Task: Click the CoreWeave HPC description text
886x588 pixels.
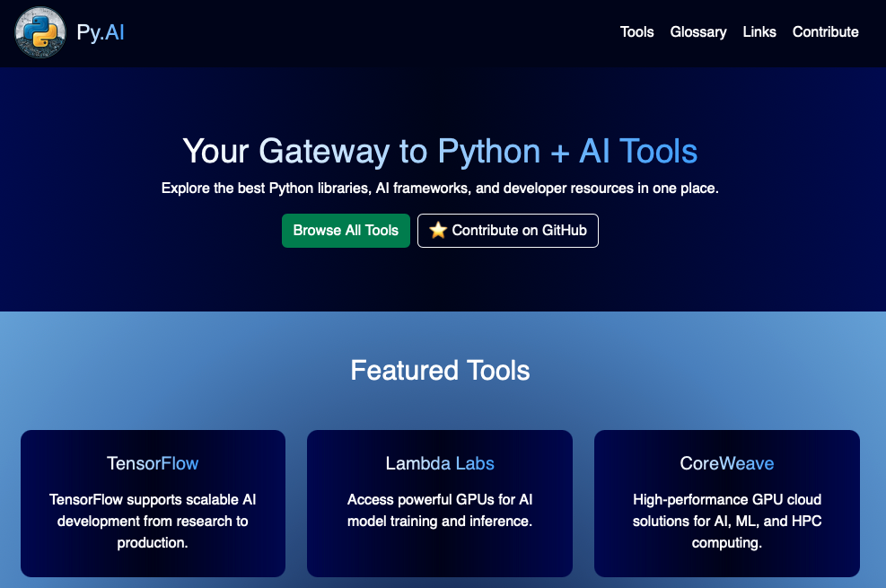Action: tap(726, 521)
